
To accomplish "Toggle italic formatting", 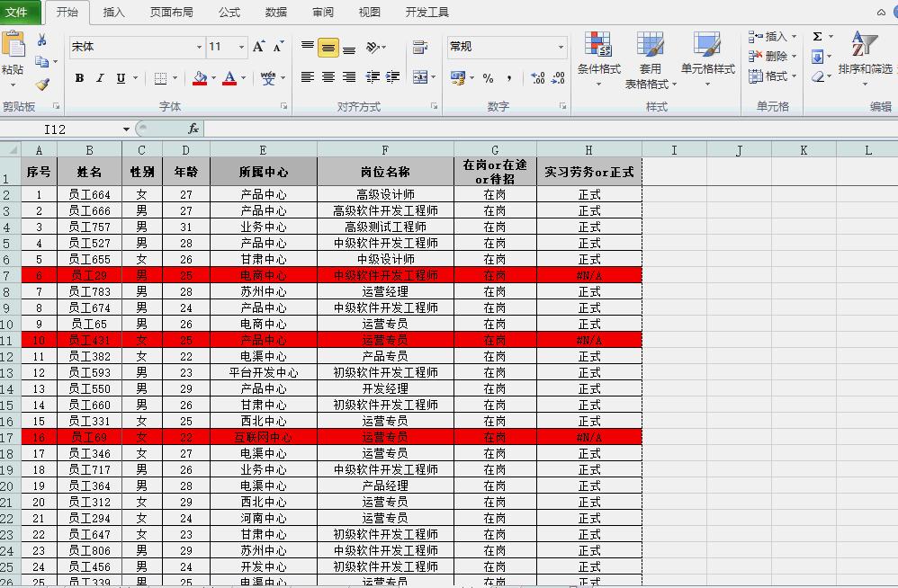I will click(100, 79).
